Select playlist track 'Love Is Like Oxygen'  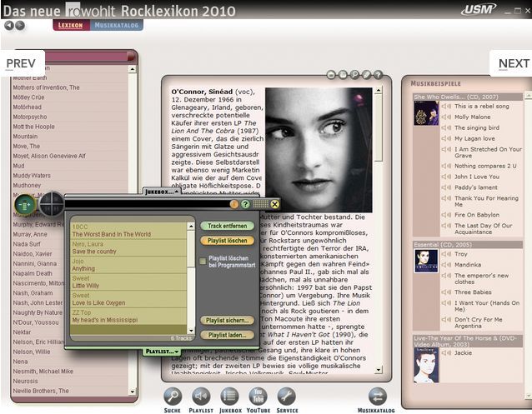pos(98,302)
